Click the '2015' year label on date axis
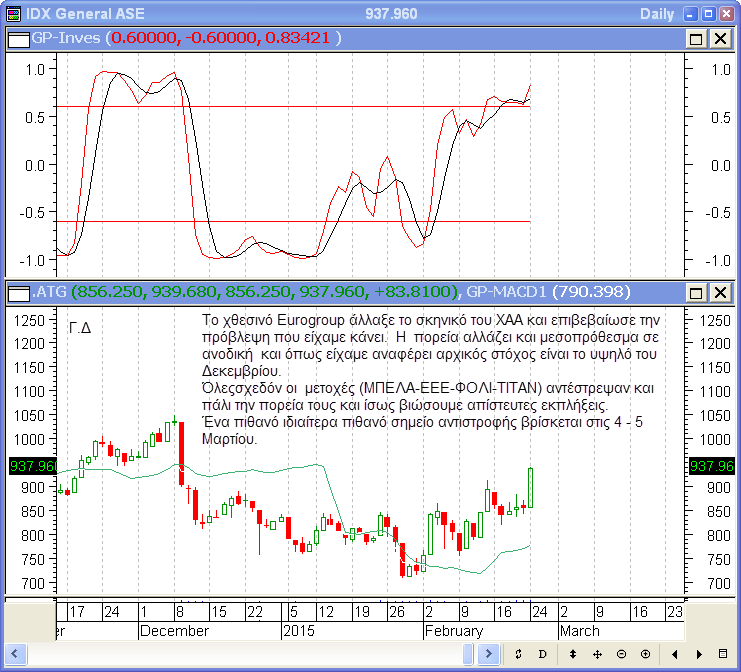 [298, 631]
